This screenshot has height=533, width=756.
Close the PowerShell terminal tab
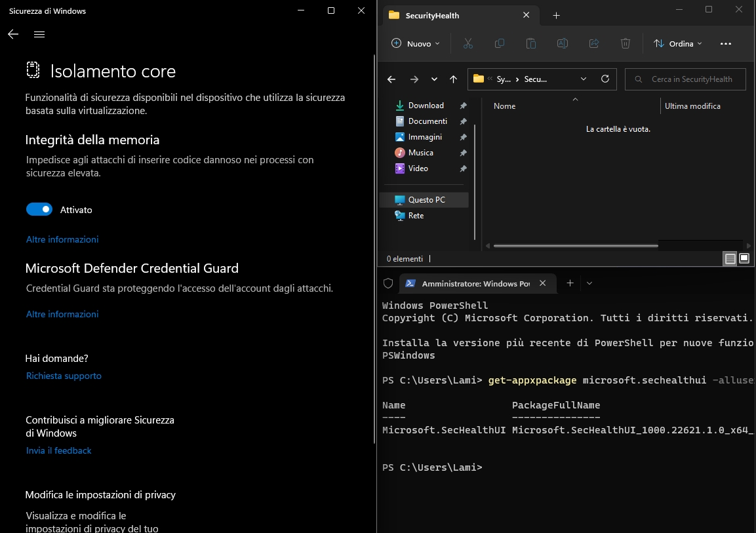point(542,283)
